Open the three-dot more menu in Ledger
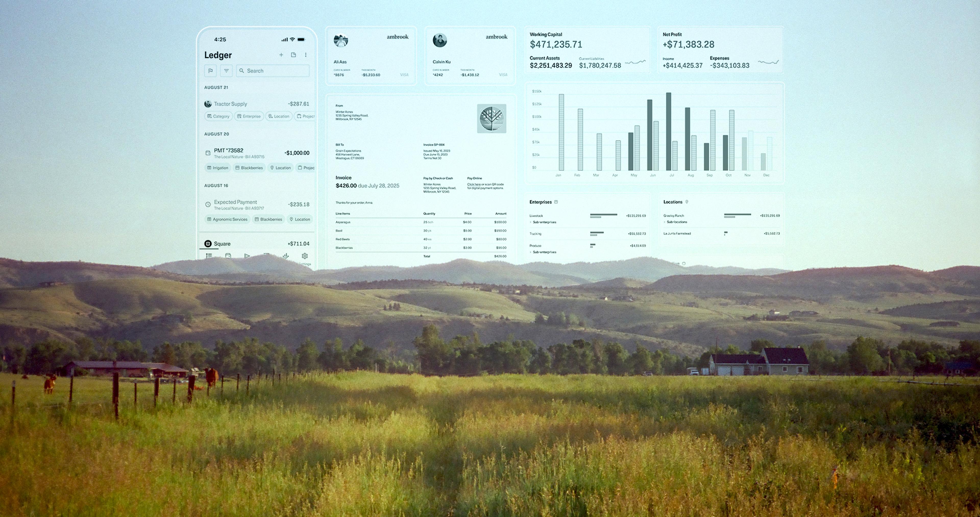The height and width of the screenshot is (517, 980). 305,55
